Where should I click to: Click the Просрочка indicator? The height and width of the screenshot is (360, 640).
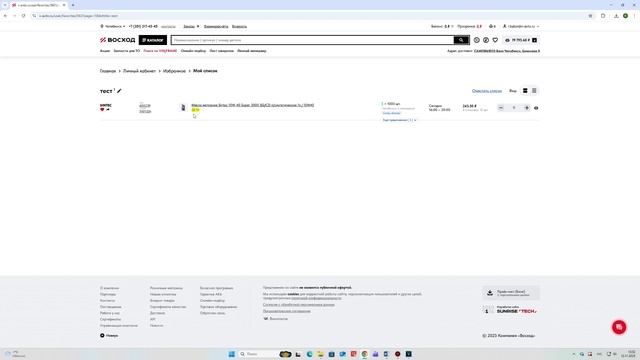[x=469, y=26]
